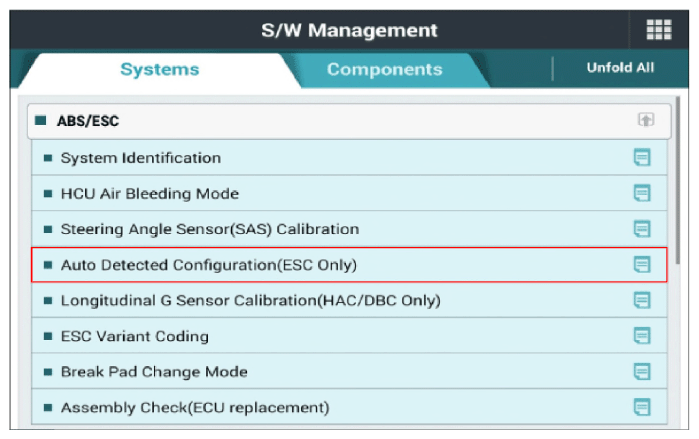Select Steering Angle Sensor(SAS) Calibration
This screenshot has height=439, width=699.
pyautogui.click(x=349, y=229)
